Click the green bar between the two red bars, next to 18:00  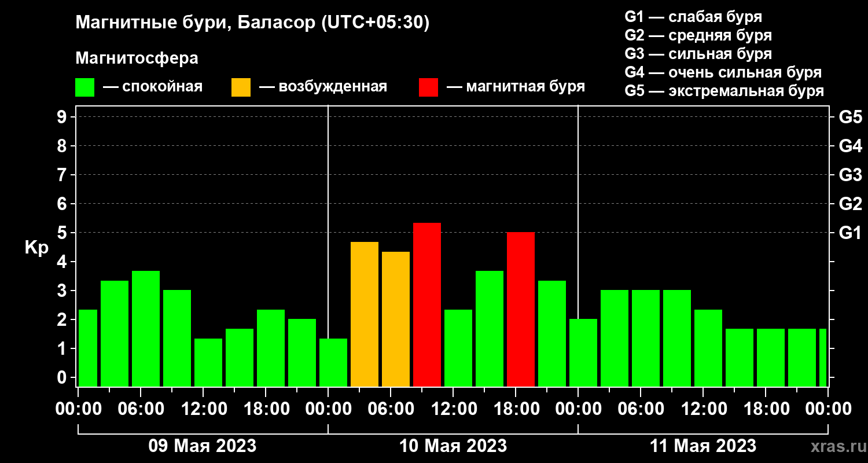pyautogui.click(x=490, y=329)
